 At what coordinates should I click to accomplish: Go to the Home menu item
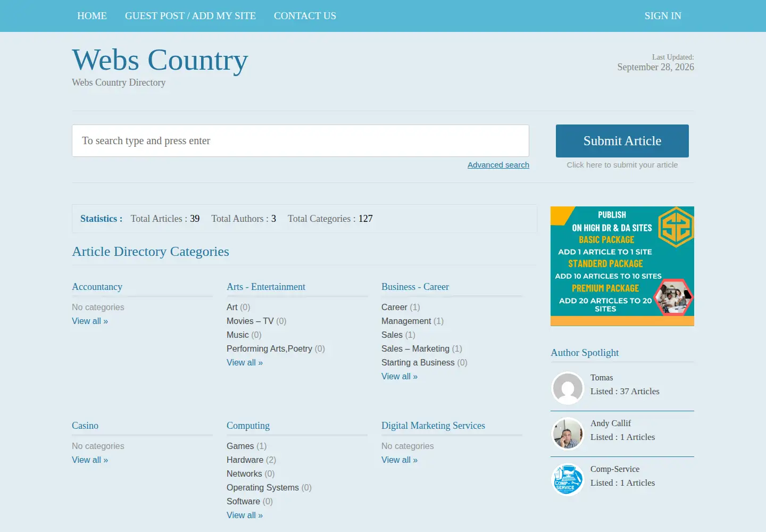(x=92, y=16)
